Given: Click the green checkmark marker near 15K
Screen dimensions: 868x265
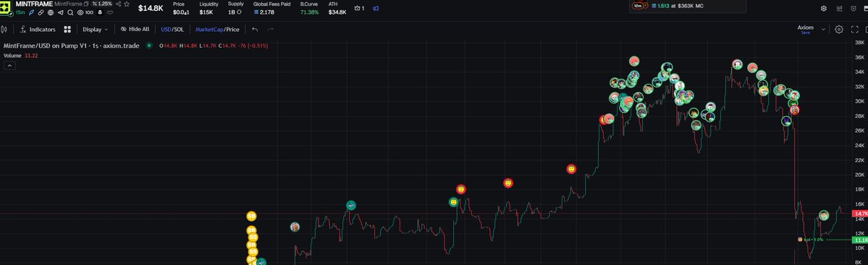Looking at the screenshot, I should click(351, 206).
